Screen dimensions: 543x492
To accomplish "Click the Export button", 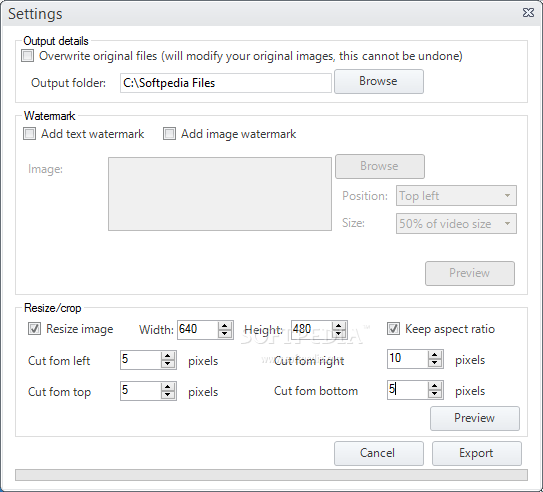I will [x=477, y=453].
